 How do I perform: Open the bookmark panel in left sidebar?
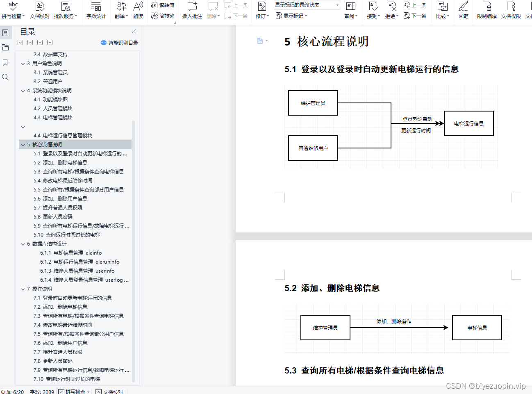(5, 62)
